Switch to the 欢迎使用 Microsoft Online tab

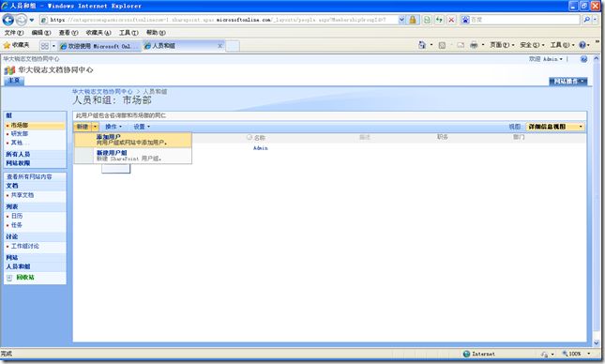tap(99, 46)
